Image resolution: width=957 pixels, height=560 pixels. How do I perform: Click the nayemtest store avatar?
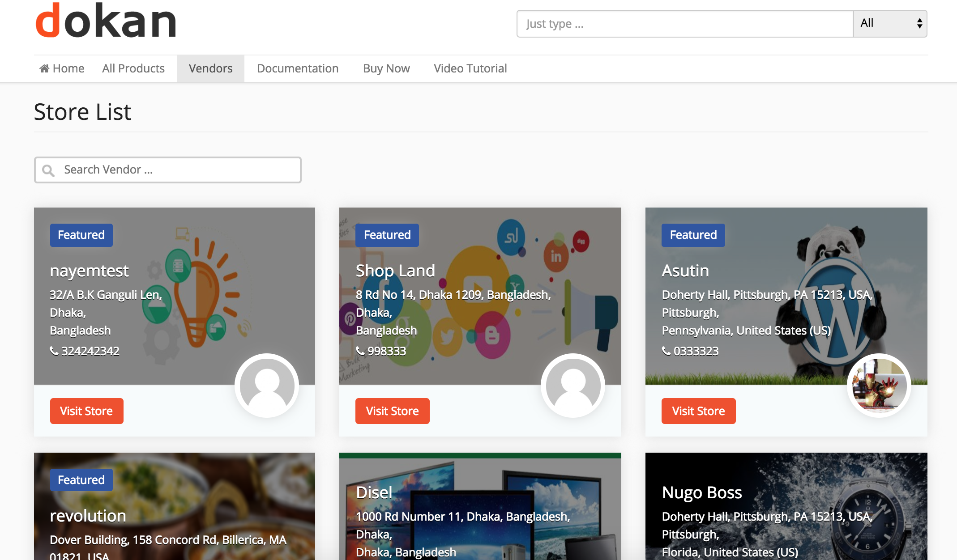pyautogui.click(x=267, y=386)
